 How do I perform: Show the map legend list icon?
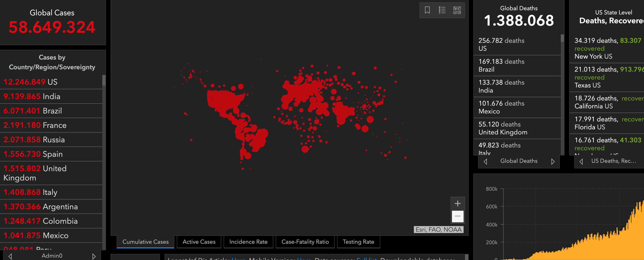click(x=442, y=10)
